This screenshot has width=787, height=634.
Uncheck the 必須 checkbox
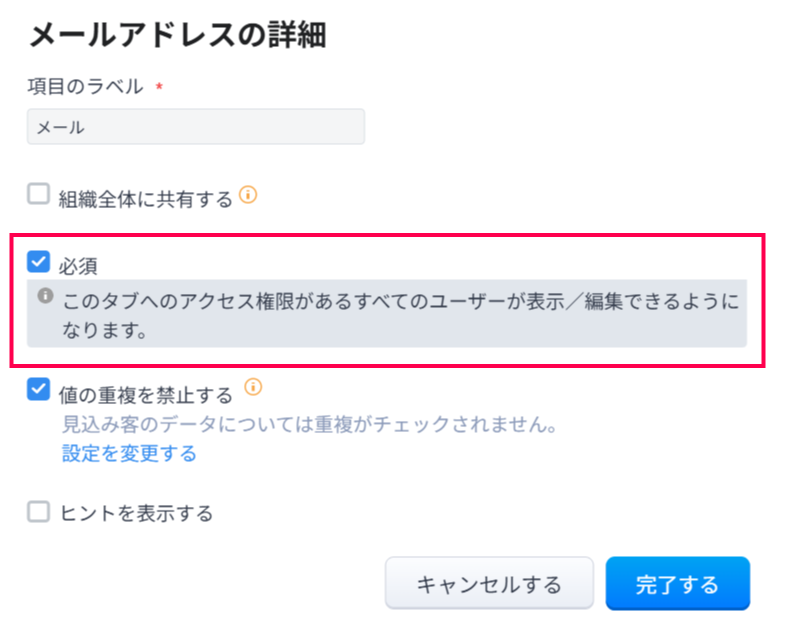[38, 262]
